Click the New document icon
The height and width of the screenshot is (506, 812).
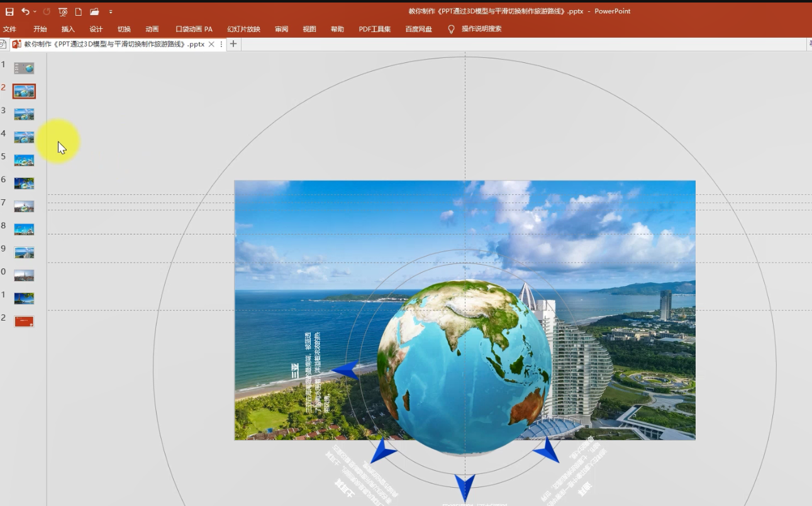coord(79,11)
